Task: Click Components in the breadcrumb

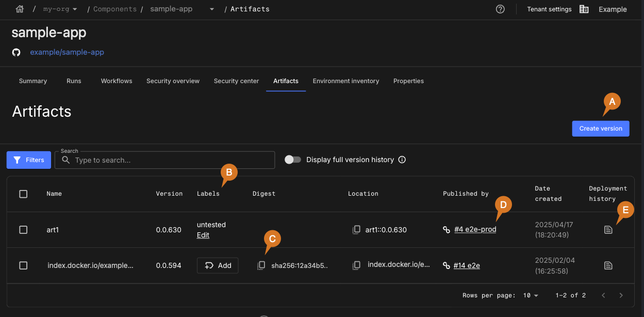Action: (x=115, y=9)
